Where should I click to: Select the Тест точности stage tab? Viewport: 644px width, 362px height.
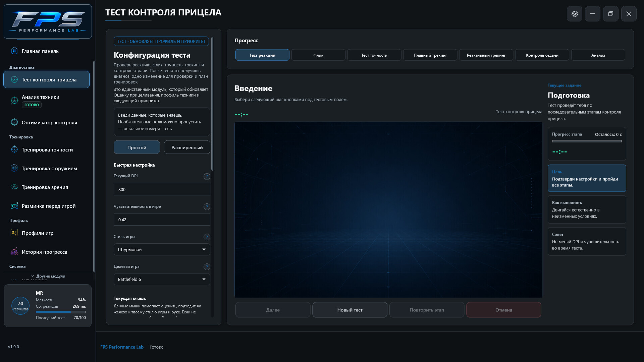(x=374, y=55)
